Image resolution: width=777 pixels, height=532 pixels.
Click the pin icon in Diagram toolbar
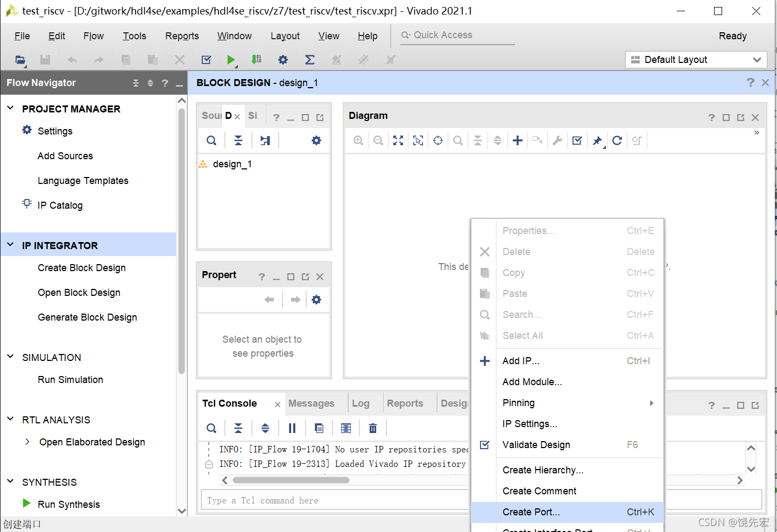[x=597, y=140]
